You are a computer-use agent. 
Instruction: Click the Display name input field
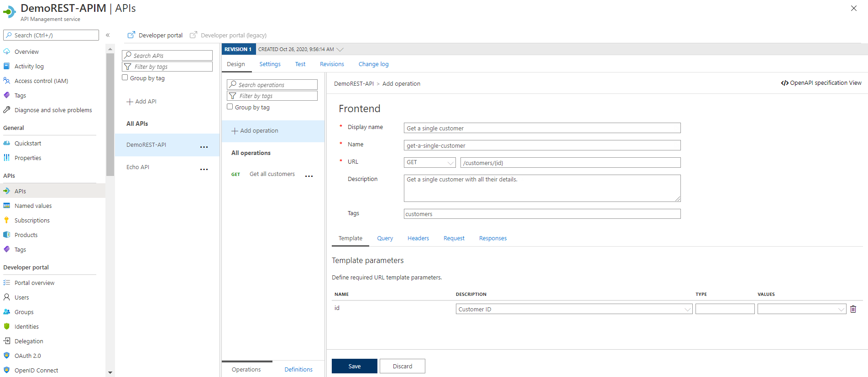tap(542, 128)
